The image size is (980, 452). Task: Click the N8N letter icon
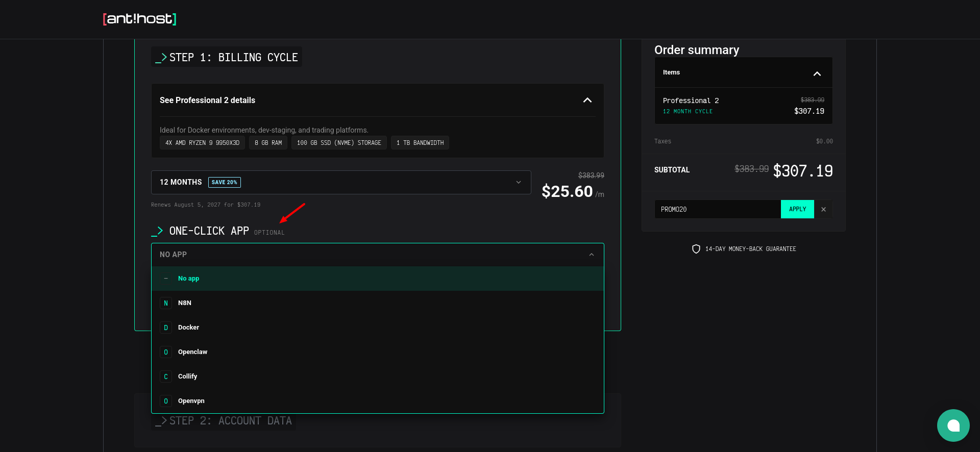point(166,303)
